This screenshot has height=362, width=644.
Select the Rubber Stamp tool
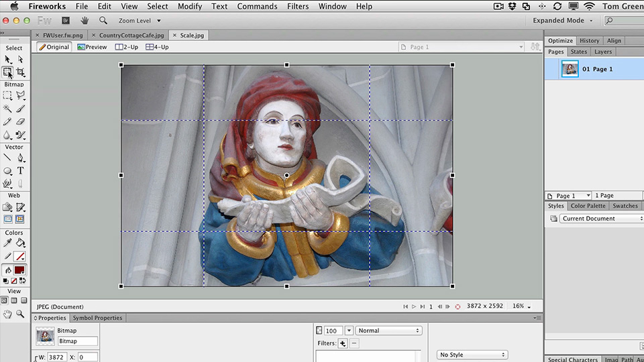coord(20,135)
